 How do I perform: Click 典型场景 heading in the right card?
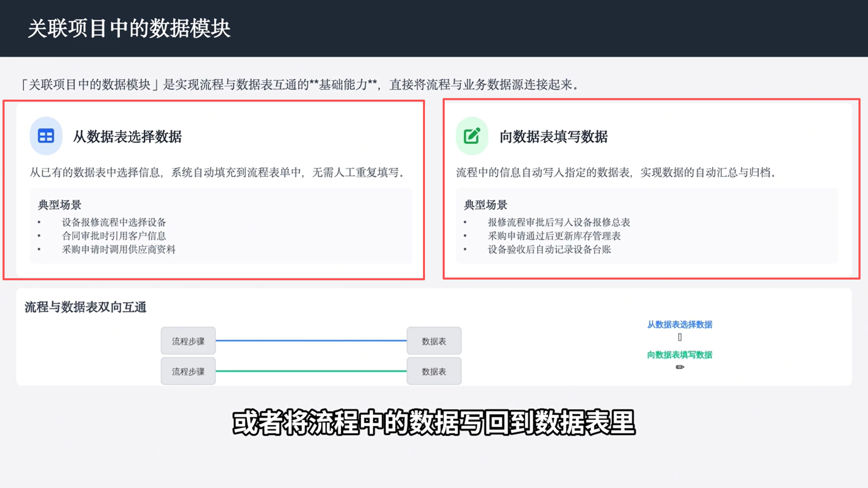click(486, 205)
